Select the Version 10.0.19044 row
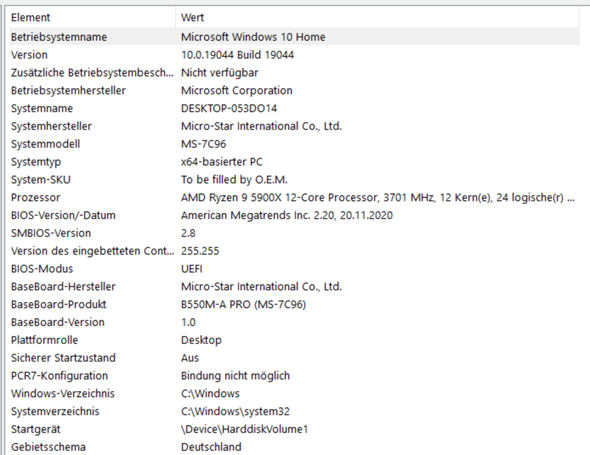 (294, 55)
